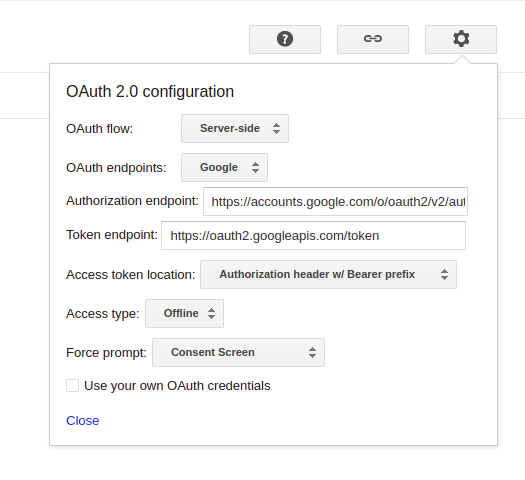The width and height of the screenshot is (525, 480).
Task: Open the help question mark button
Action: coord(285,39)
